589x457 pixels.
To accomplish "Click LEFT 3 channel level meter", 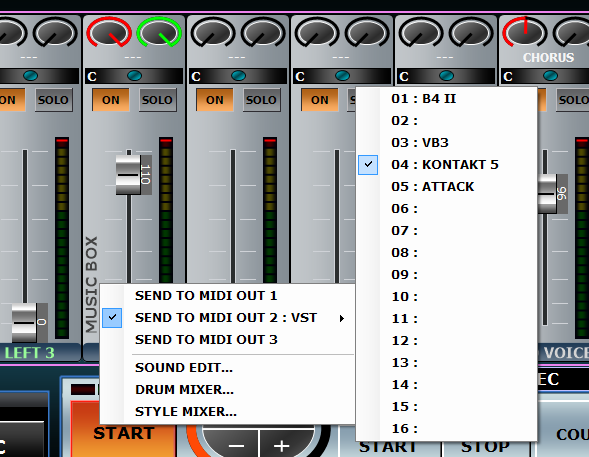I will 62,238.
